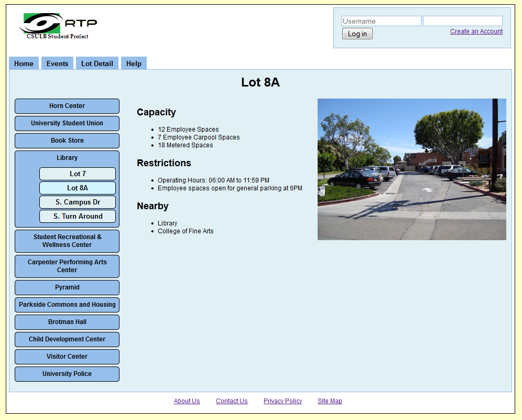This screenshot has width=522, height=420.
Task: Open the Site Map link
Action: point(330,401)
